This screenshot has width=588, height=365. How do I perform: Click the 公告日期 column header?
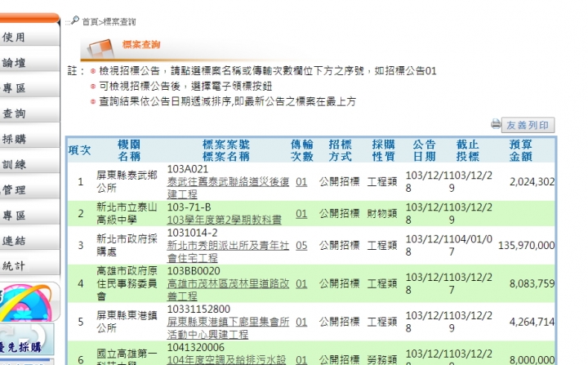click(x=424, y=150)
